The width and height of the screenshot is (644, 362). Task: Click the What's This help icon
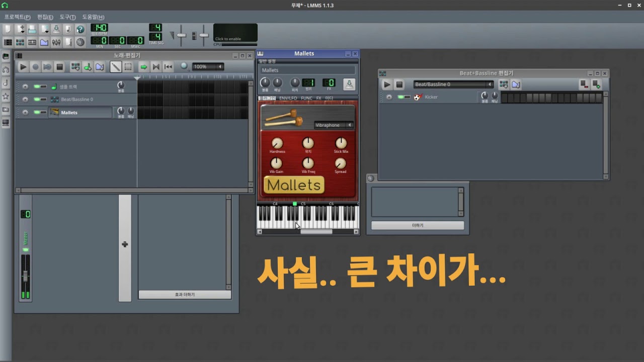pos(80,29)
